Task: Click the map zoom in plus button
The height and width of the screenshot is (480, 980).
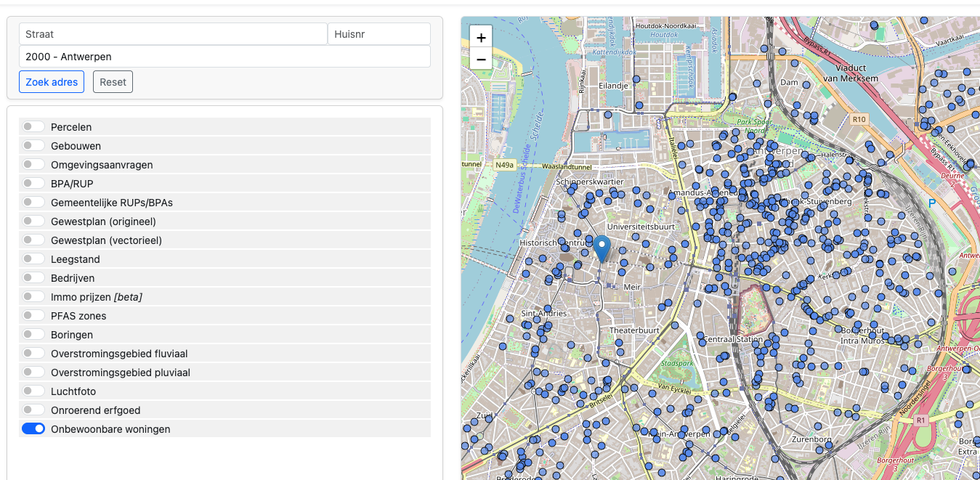Action: pos(481,38)
